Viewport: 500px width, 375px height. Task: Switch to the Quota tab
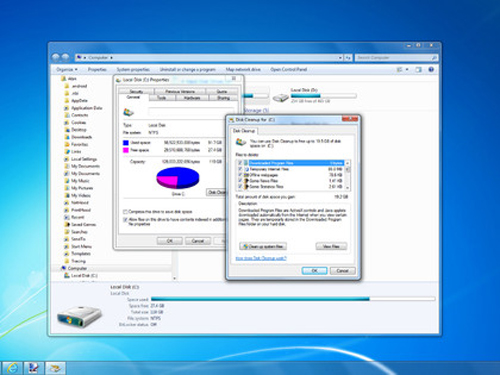pos(222,91)
